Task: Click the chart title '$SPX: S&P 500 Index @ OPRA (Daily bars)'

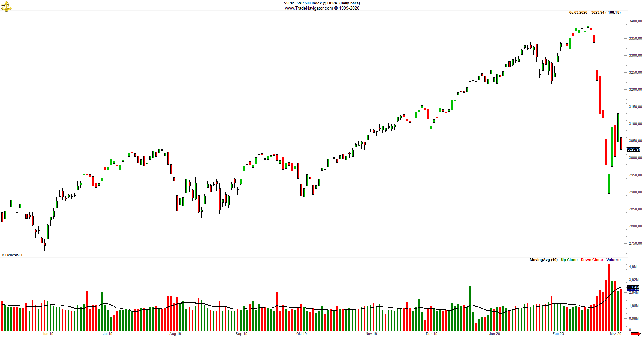Action: click(322, 3)
